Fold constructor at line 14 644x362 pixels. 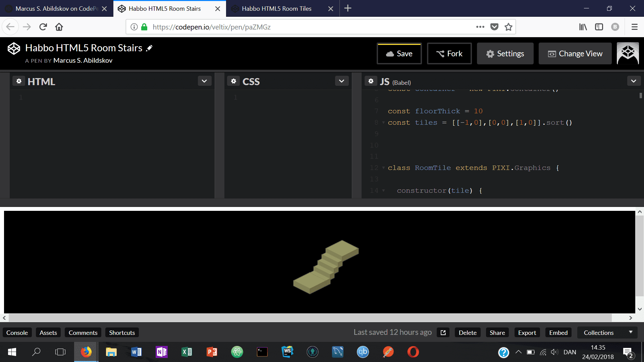[383, 190]
